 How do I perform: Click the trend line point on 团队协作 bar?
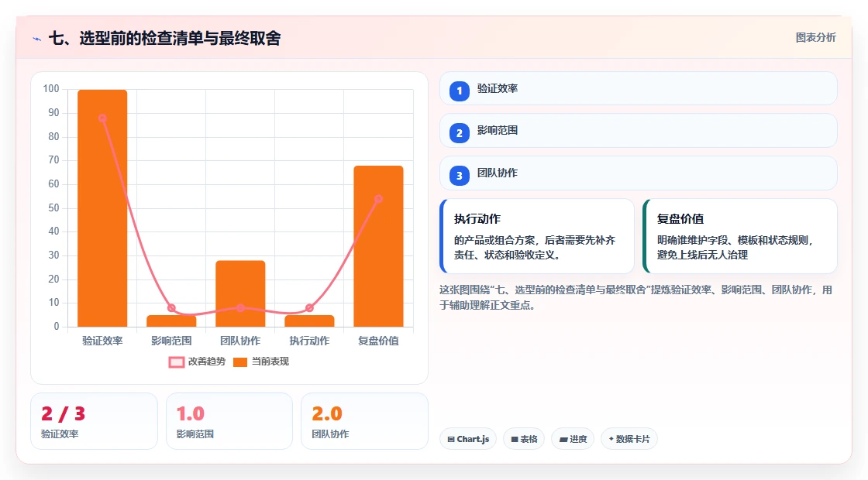[x=240, y=308]
